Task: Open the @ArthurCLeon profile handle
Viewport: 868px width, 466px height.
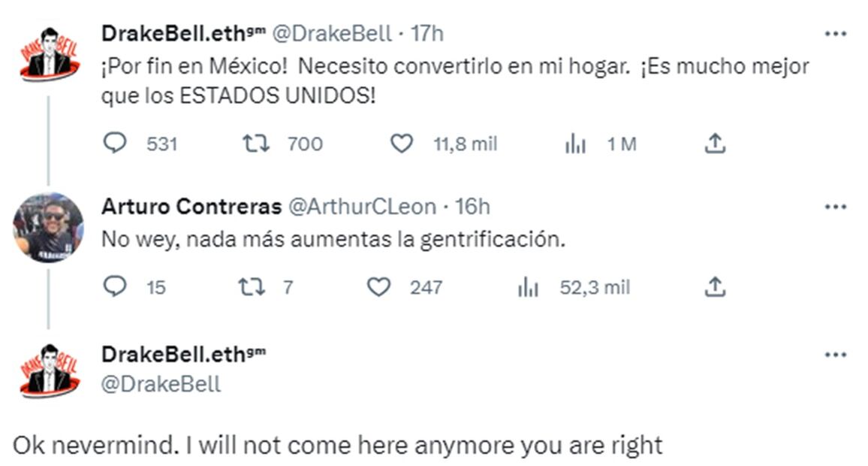Action: point(363,207)
